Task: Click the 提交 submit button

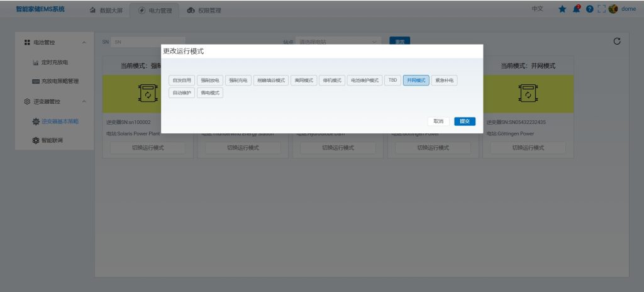Action: pos(464,121)
